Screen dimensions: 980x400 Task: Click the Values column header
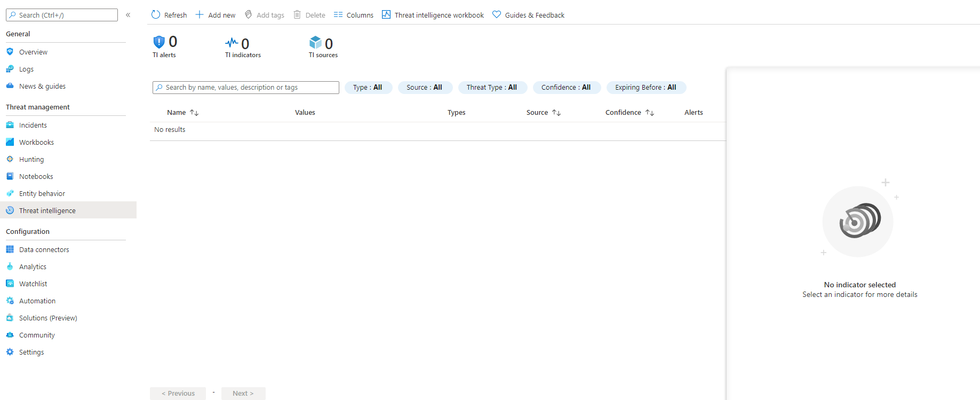pyautogui.click(x=305, y=113)
